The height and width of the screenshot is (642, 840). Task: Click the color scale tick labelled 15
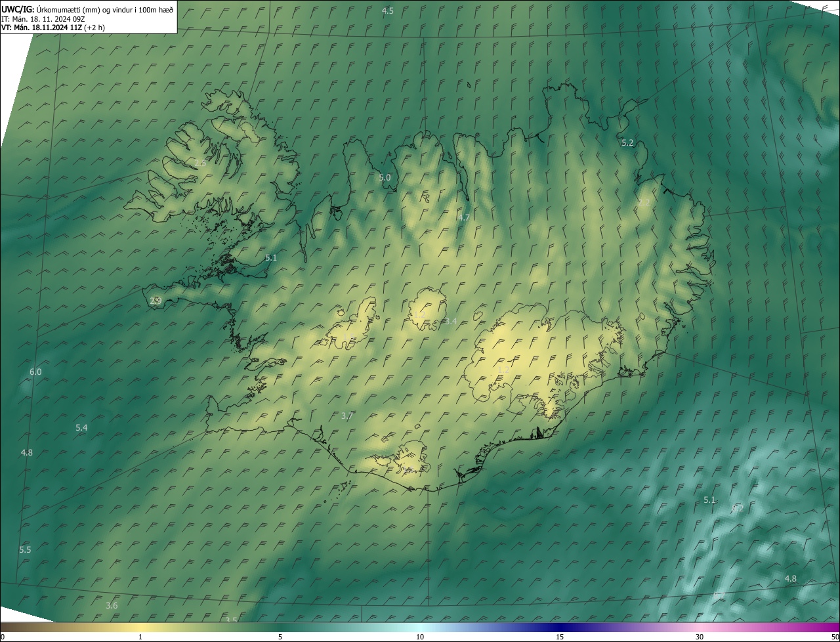(x=560, y=637)
